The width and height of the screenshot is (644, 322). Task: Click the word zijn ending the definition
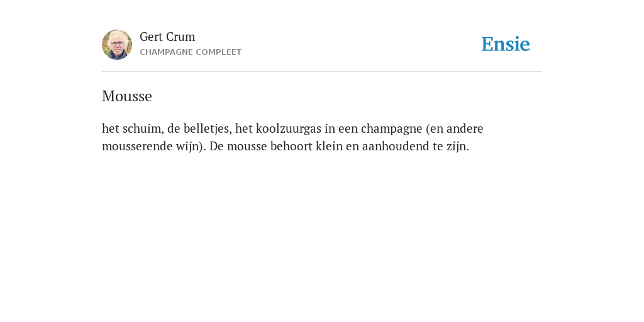coord(460,147)
